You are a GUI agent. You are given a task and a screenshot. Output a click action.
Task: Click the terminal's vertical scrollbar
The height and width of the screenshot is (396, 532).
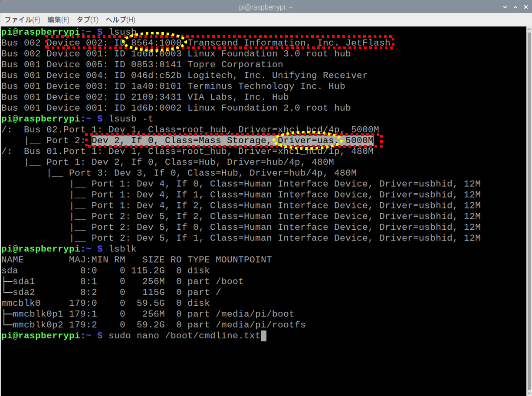(x=528, y=174)
